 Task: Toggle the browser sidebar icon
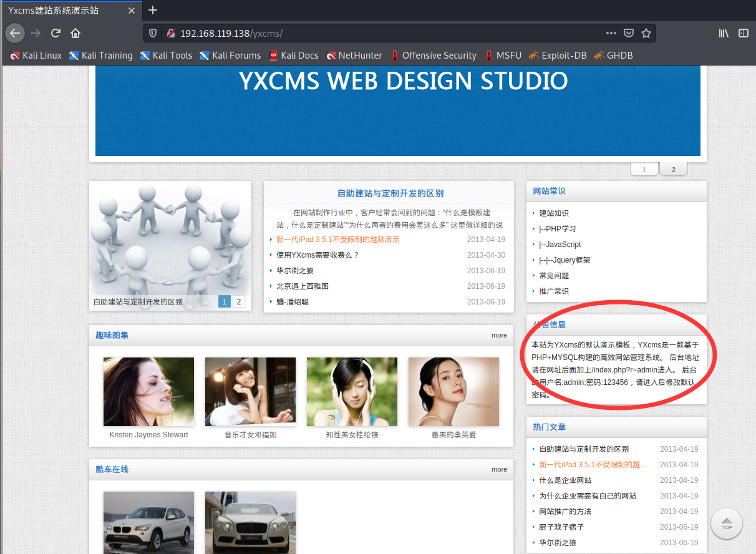743,33
